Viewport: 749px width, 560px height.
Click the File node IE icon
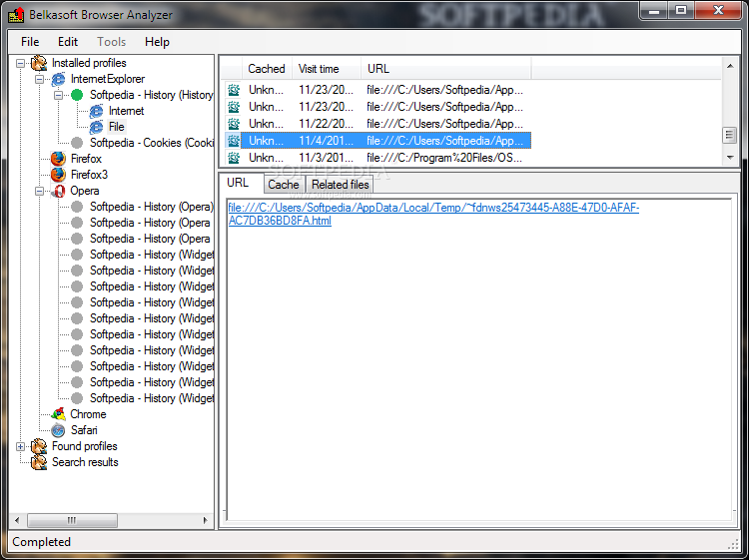click(x=96, y=127)
